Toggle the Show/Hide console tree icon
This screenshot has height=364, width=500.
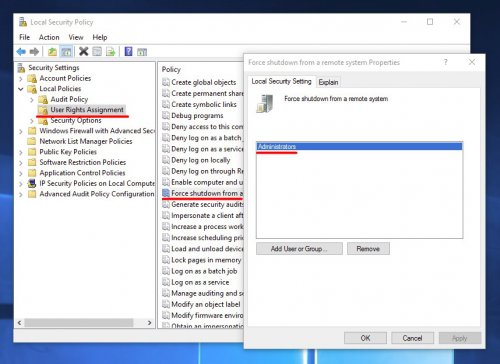(66, 52)
